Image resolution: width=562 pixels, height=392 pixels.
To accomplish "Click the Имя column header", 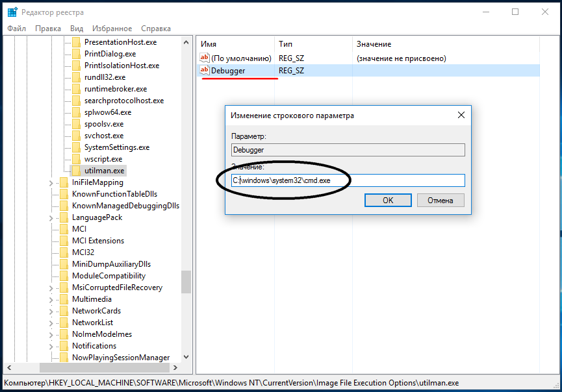I will [x=235, y=44].
